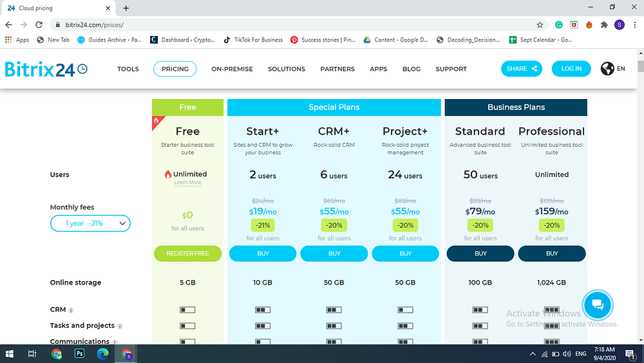Click BUY under Project+ plan
The width and height of the screenshot is (644, 363).
pos(405,254)
